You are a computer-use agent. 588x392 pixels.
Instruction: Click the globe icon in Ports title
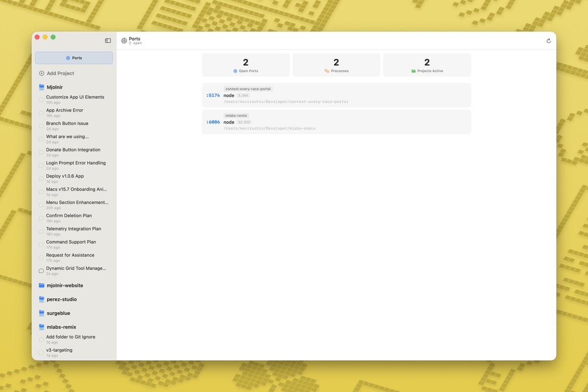[124, 41]
